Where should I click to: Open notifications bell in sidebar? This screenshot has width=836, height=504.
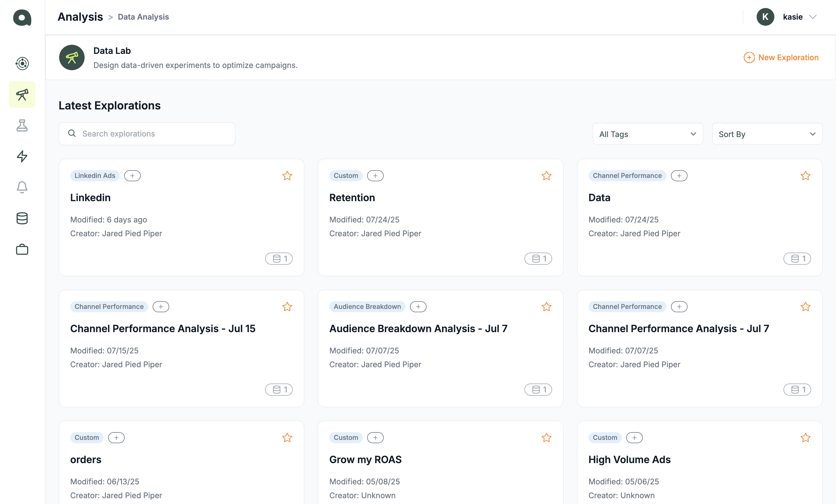pos(22,187)
